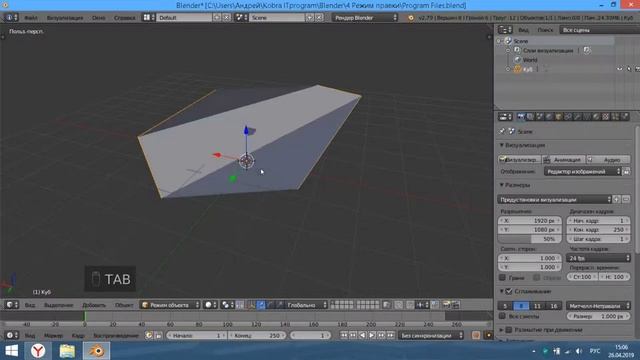This screenshot has width=640, height=360.
Task: Enable the Все сэмплы checkbox
Action: 502,316
